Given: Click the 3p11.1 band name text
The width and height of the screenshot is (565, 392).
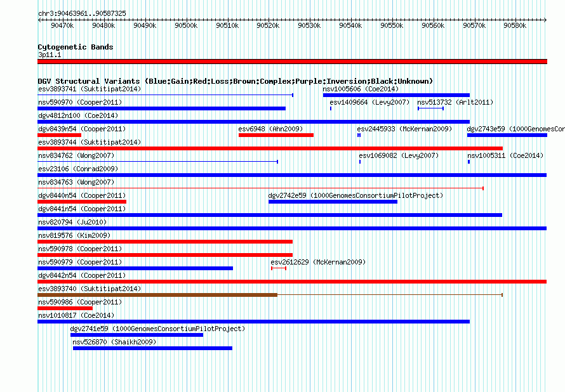Looking at the screenshot, I should [50, 55].
